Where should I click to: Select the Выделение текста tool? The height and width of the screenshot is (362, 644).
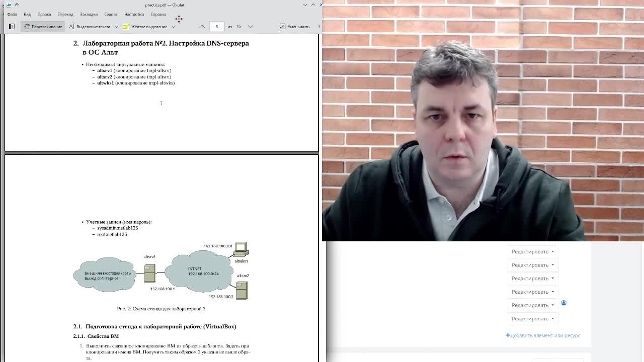[x=89, y=27]
